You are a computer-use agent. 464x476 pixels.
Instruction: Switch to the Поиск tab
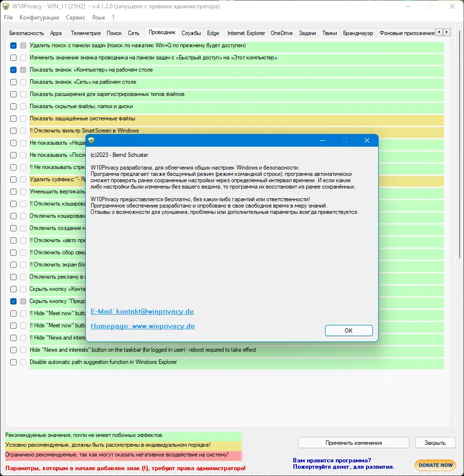click(x=114, y=33)
